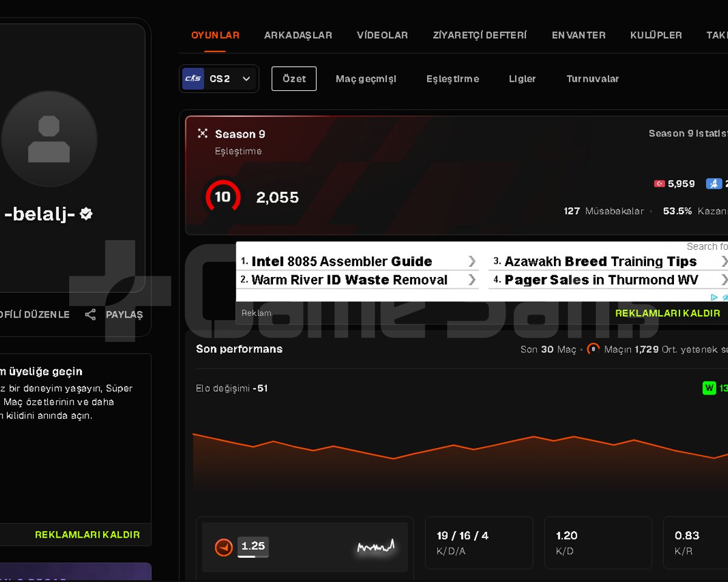Screen dimensions: 728x582
Task: Click REKLAMLARI KALDIR in the sidebar card
Action: point(87,535)
